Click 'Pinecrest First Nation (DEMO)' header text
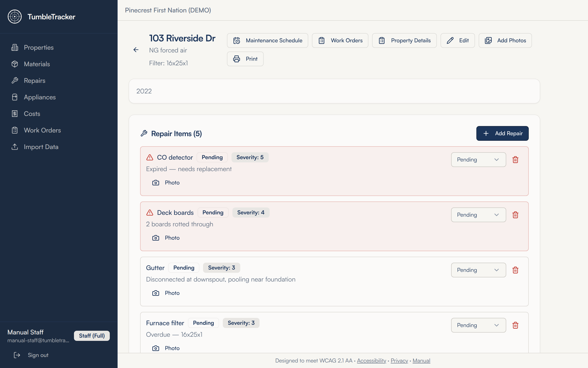 point(168,10)
